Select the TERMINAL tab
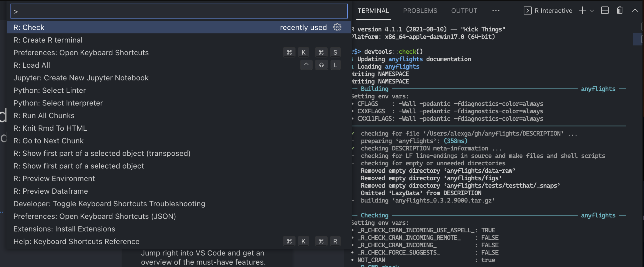The width and height of the screenshot is (644, 267). [373, 11]
